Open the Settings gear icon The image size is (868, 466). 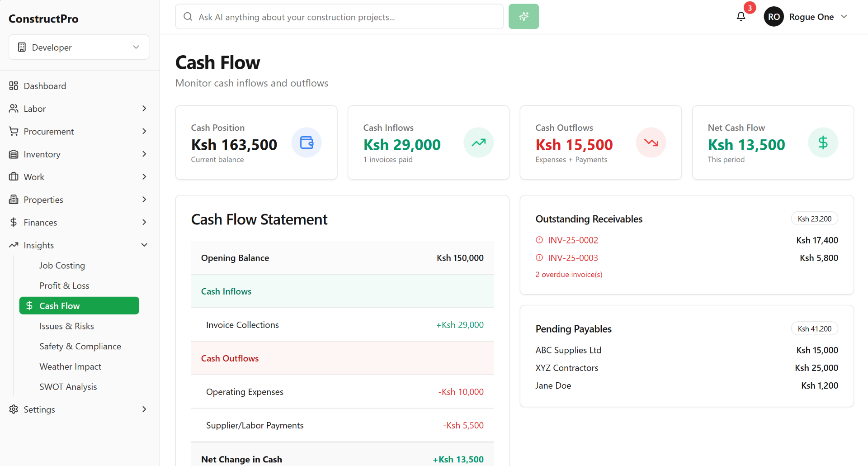coord(14,409)
